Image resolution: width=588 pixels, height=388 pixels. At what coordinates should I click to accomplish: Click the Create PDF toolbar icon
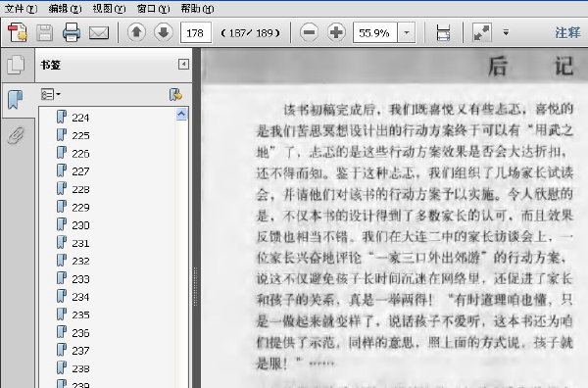click(x=18, y=32)
